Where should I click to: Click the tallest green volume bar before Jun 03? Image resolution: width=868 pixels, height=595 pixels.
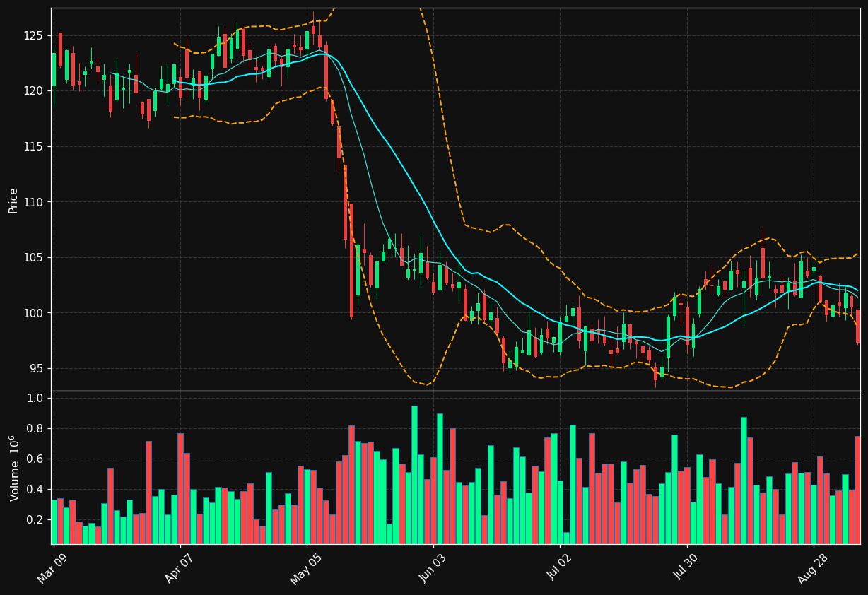(414, 475)
